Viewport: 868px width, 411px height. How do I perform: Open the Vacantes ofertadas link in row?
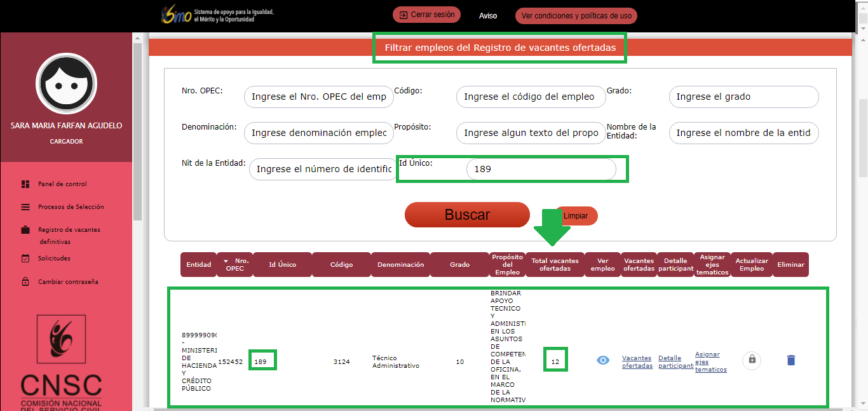coord(637,362)
